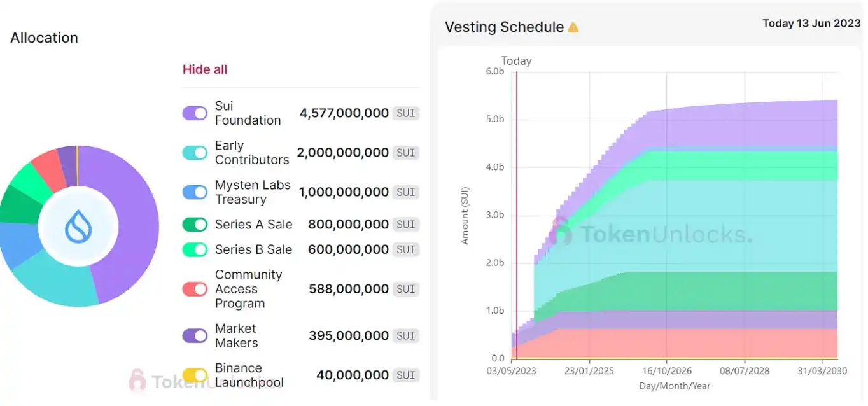Viewport: 868px width, 406px height.
Task: Select the dark green Series A donut segment
Action: point(19,207)
